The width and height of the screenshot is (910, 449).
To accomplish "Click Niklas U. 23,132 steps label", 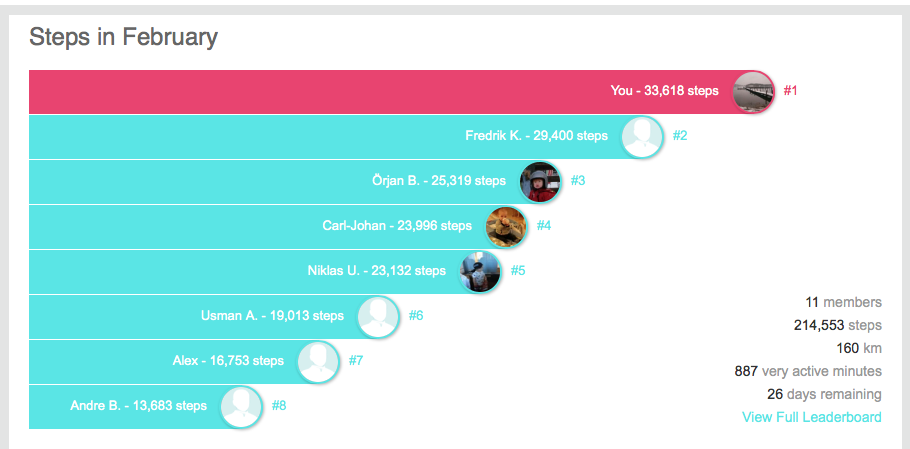I will point(376,271).
